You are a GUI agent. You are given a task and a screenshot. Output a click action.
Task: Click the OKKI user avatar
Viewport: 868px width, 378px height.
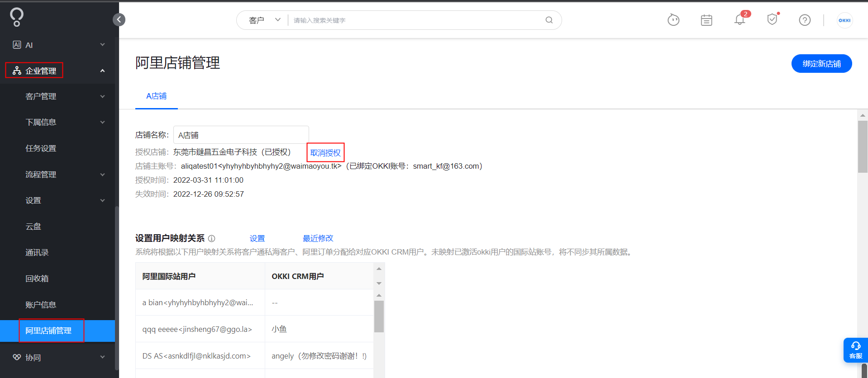pos(844,20)
